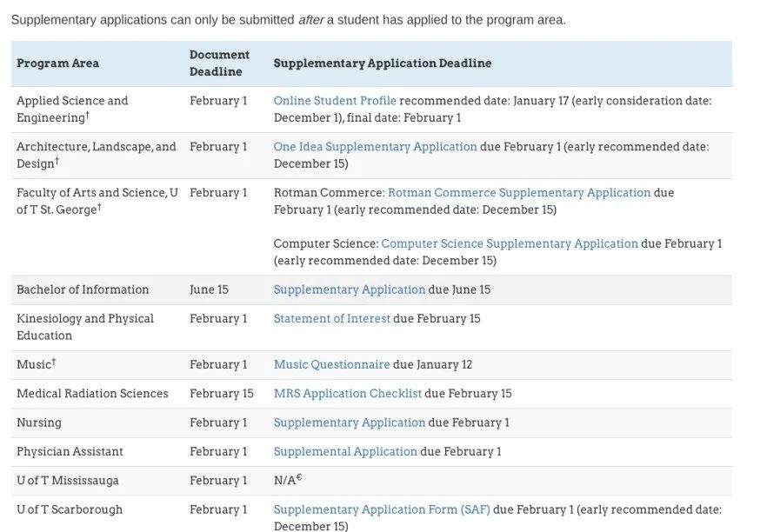Open the Online Student Profile link

tap(335, 101)
